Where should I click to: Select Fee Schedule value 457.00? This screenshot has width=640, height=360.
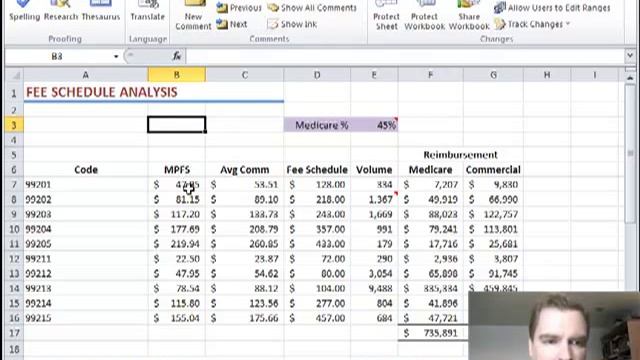pyautogui.click(x=317, y=318)
